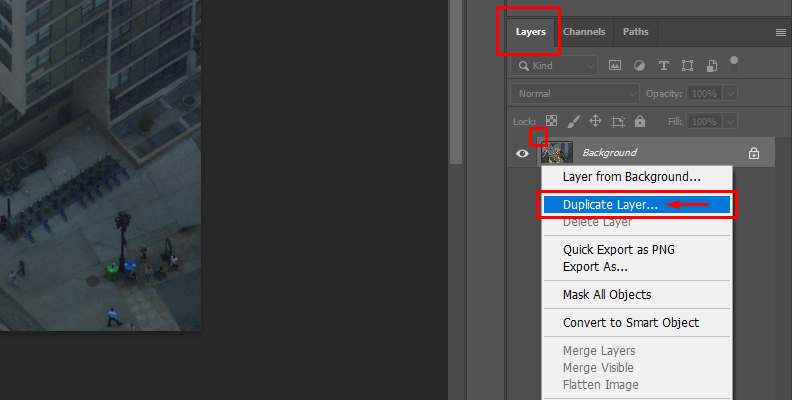
Task: Select the Layers tab
Action: pyautogui.click(x=530, y=32)
